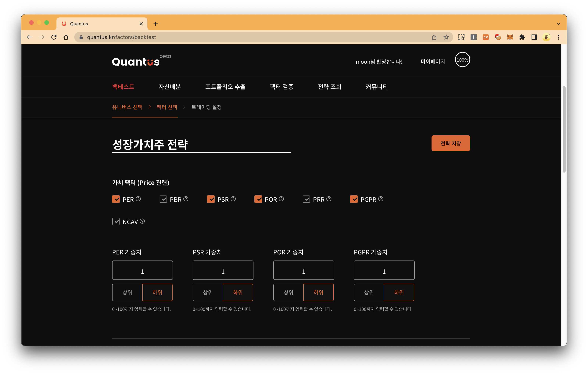588x374 pixels.
Task: Uncheck the PSR factor
Action: coord(211,199)
